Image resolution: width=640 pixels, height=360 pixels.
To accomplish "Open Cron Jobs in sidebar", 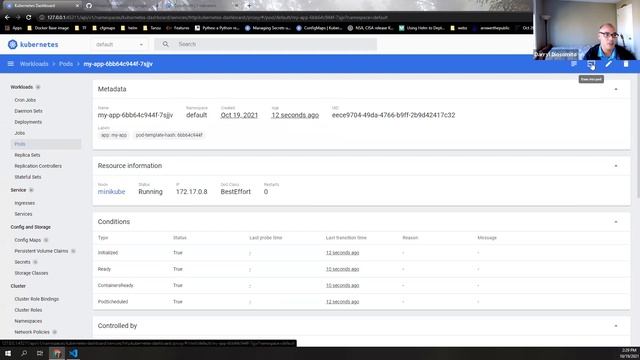I will pos(25,100).
